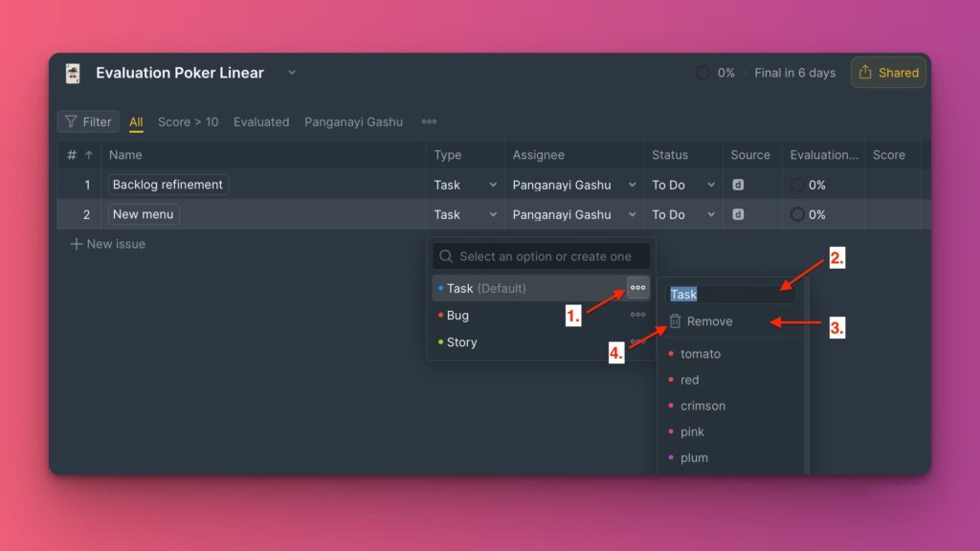The width and height of the screenshot is (980, 551).
Task: Open the three-dots menu next to Bug option
Action: (x=637, y=315)
